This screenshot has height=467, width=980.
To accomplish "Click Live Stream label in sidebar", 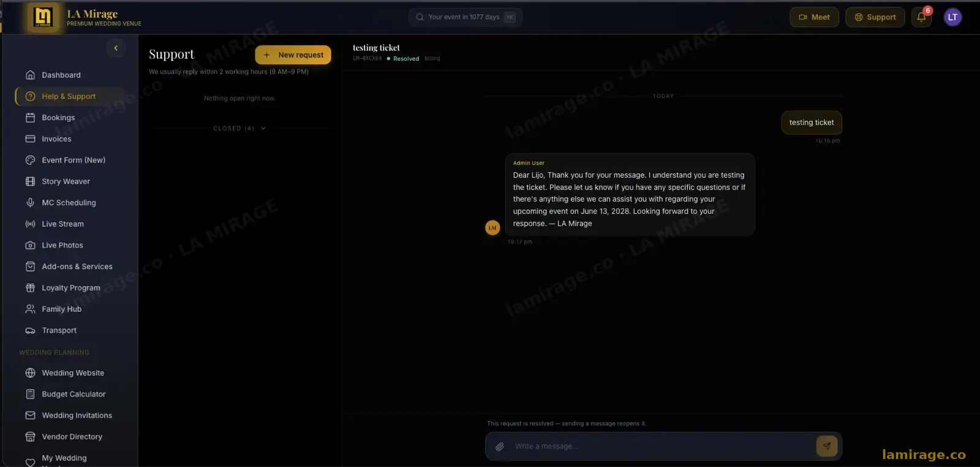I will (63, 224).
